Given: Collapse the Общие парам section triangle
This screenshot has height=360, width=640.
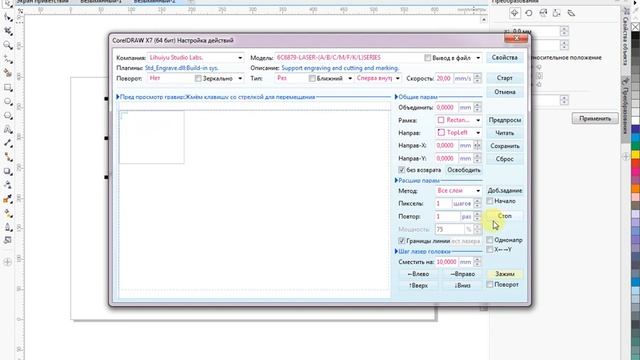Looking at the screenshot, I should (396, 97).
